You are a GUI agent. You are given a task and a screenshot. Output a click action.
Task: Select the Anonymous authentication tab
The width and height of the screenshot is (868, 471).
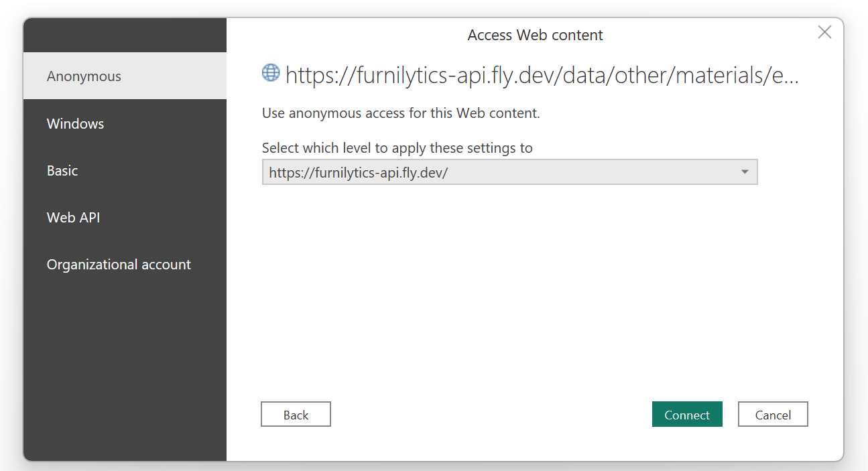84,76
